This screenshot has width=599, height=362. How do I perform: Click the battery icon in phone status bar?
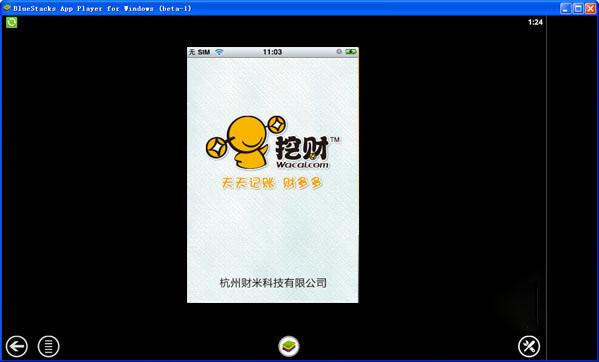pyautogui.click(x=350, y=52)
